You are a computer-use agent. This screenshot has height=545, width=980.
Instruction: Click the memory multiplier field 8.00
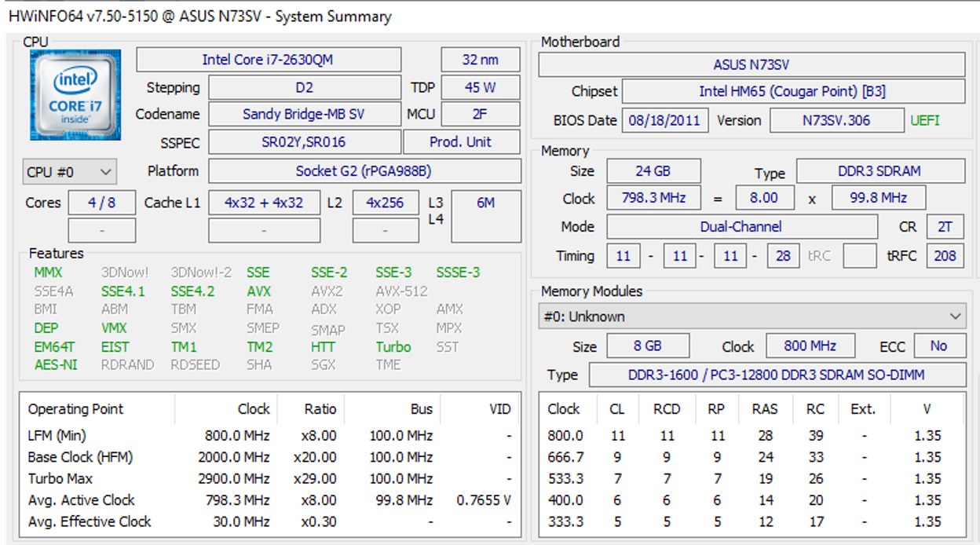pos(765,198)
